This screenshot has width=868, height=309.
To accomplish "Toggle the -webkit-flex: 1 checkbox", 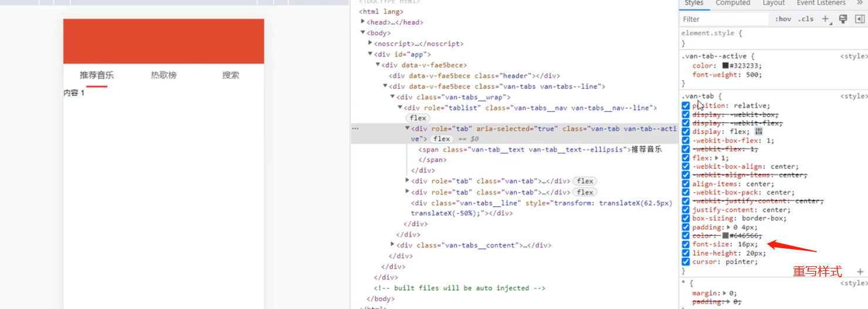I will coord(686,149).
